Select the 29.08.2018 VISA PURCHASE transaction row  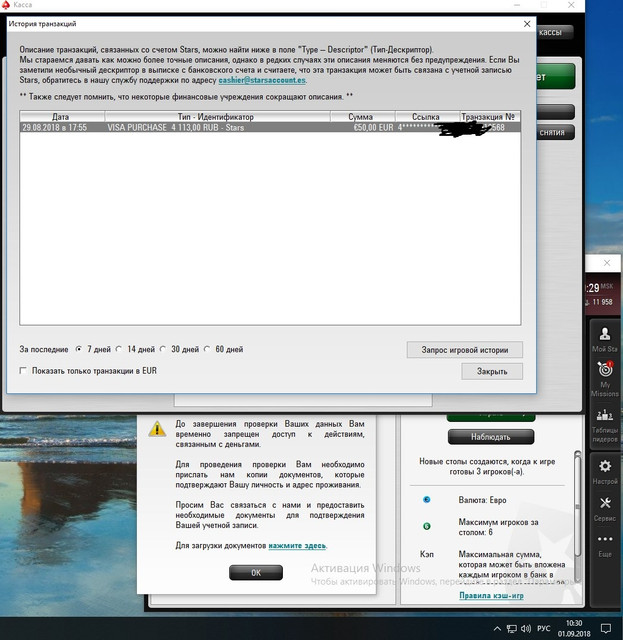point(270,127)
